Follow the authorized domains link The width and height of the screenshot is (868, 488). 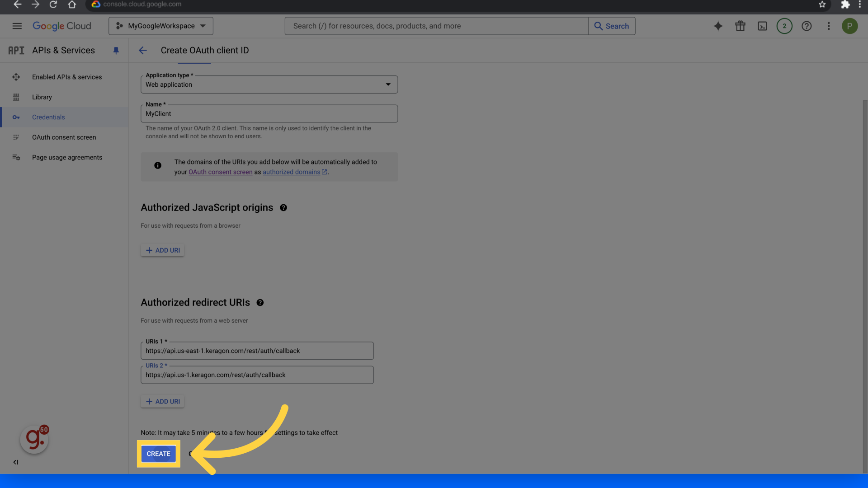(295, 172)
